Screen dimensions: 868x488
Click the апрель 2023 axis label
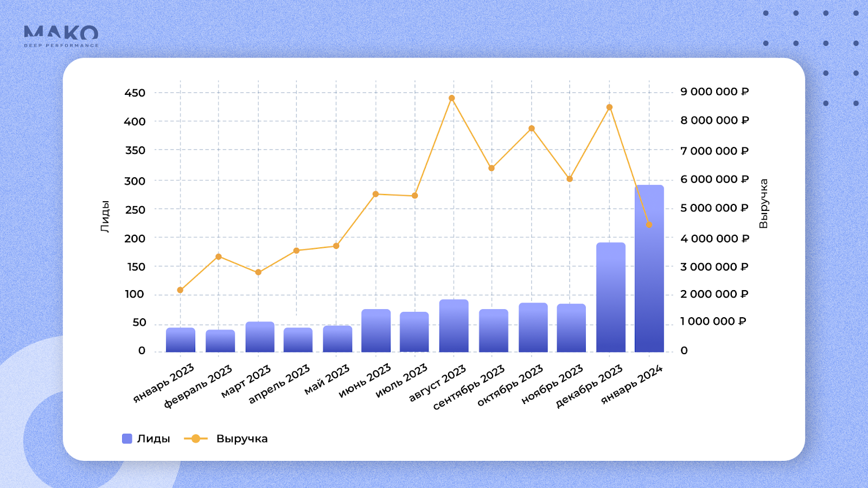[x=279, y=384]
